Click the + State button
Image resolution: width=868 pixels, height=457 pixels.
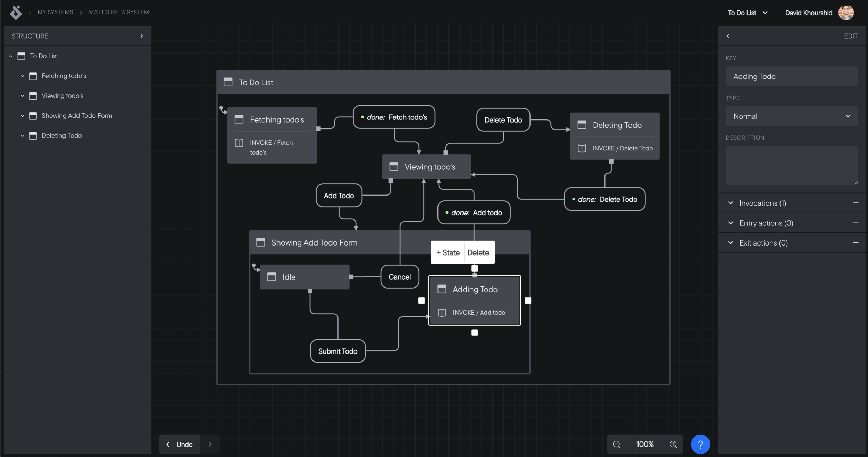point(448,252)
